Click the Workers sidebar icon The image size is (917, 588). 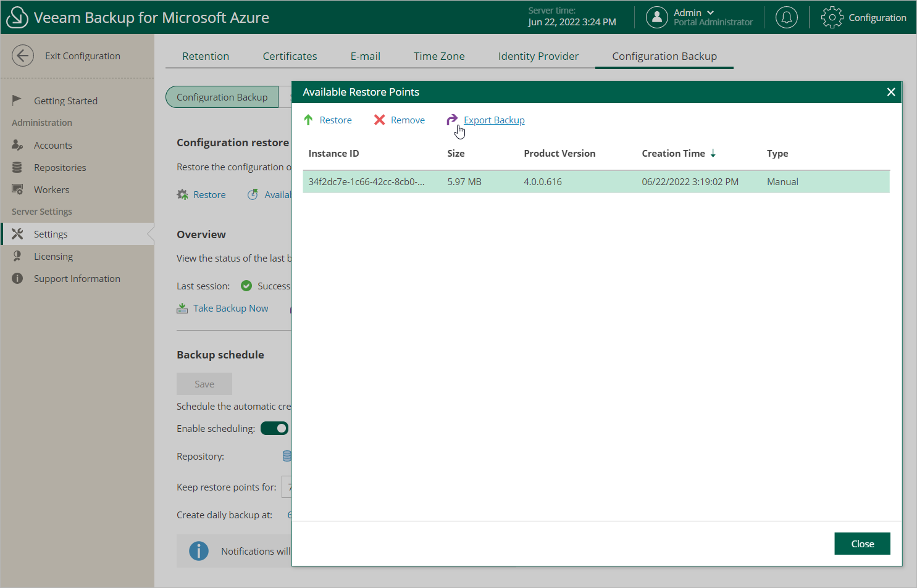pyautogui.click(x=17, y=189)
